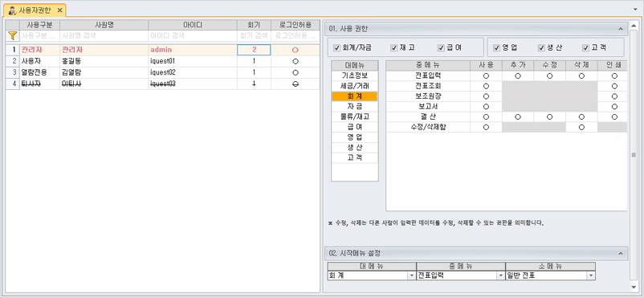
Task: Click the 사용구분 search filter field
Action: click(x=40, y=36)
